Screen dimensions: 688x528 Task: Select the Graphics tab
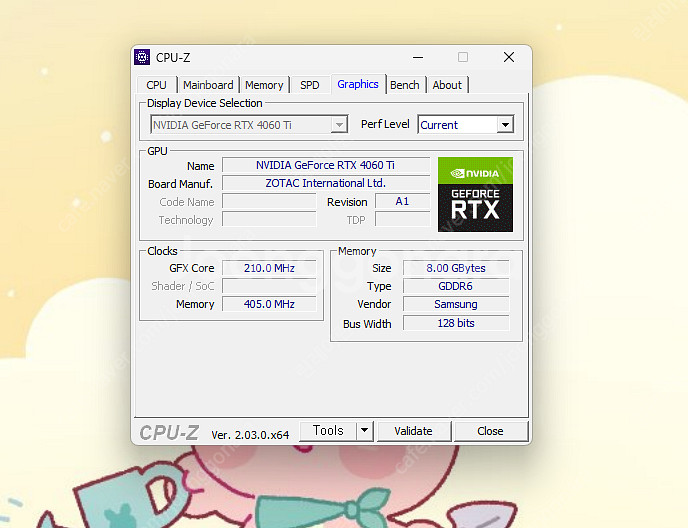tap(358, 84)
